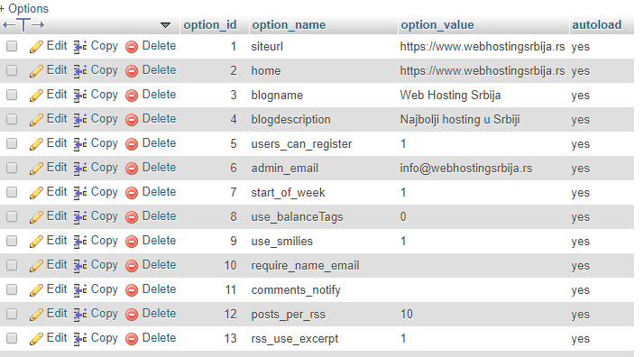Click the Copy icon for posts_per_rss row
The image size is (644, 357).
(x=80, y=315)
